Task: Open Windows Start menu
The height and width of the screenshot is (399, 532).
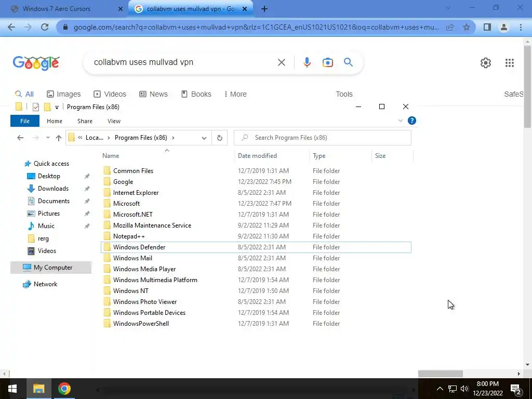Action: click(12, 389)
